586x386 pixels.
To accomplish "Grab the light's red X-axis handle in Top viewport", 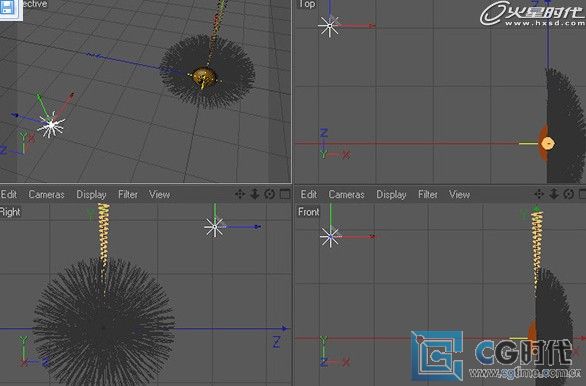I will coord(371,26).
